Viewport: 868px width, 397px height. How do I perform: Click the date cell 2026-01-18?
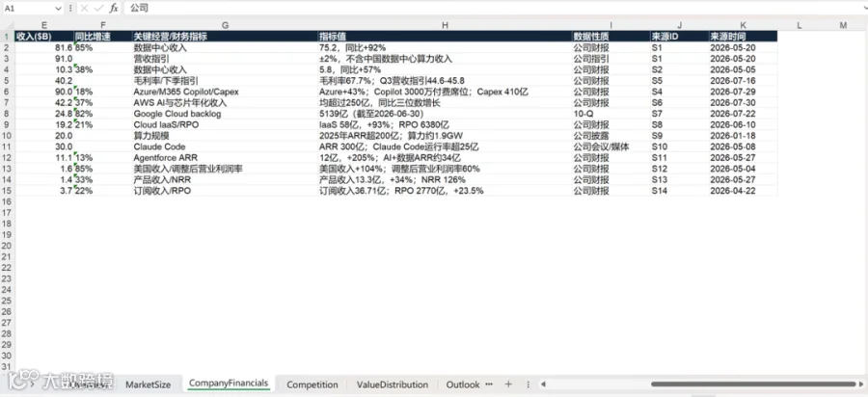tap(743, 136)
